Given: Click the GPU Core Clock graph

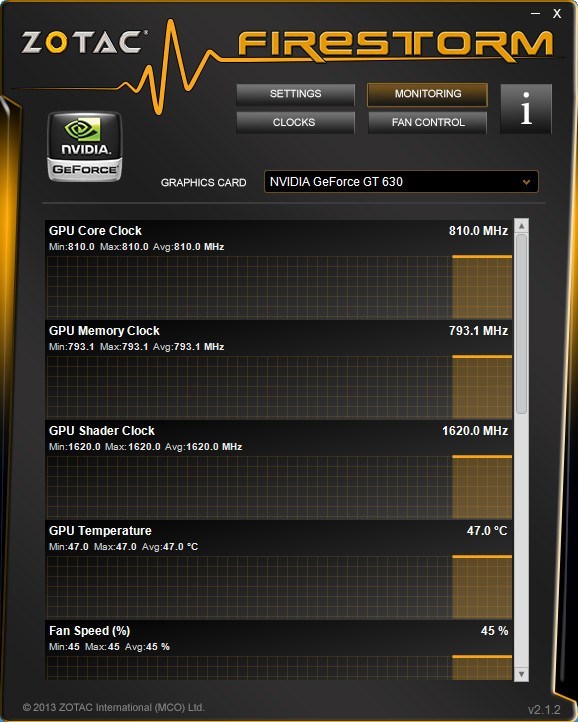Looking at the screenshot, I should [279, 287].
